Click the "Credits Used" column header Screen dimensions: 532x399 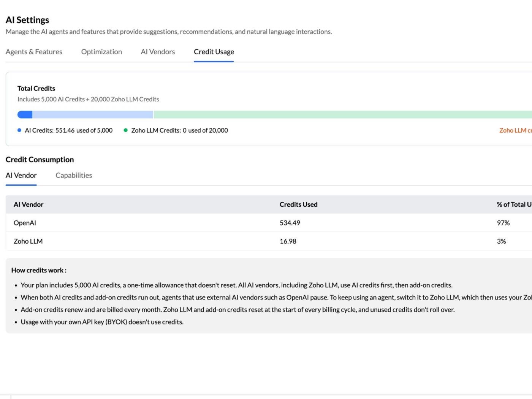(x=298, y=204)
